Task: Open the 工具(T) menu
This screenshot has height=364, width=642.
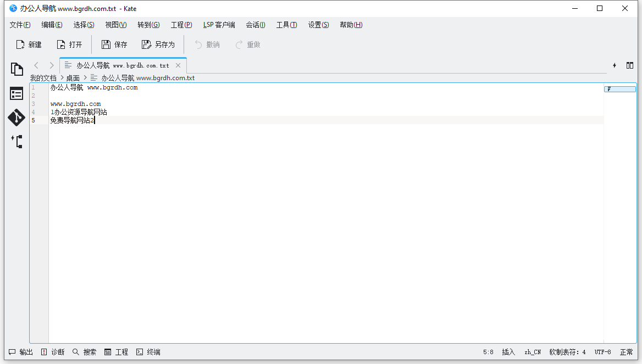Action: [x=286, y=25]
